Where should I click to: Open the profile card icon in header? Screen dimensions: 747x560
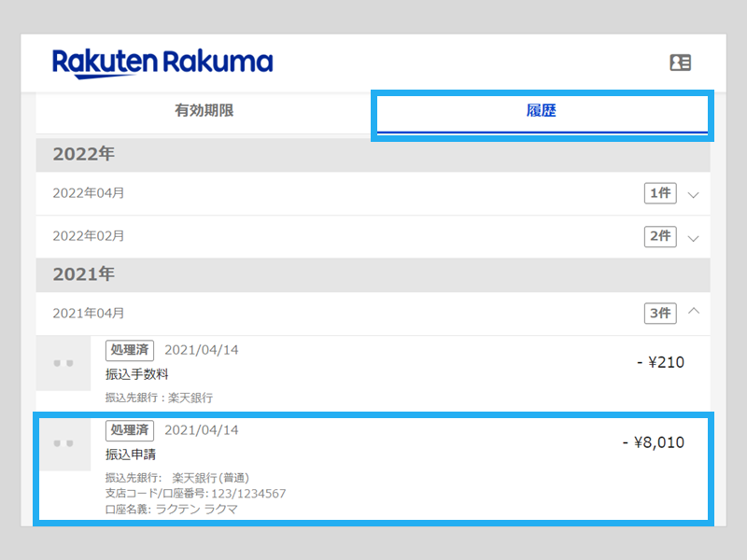[x=681, y=63]
